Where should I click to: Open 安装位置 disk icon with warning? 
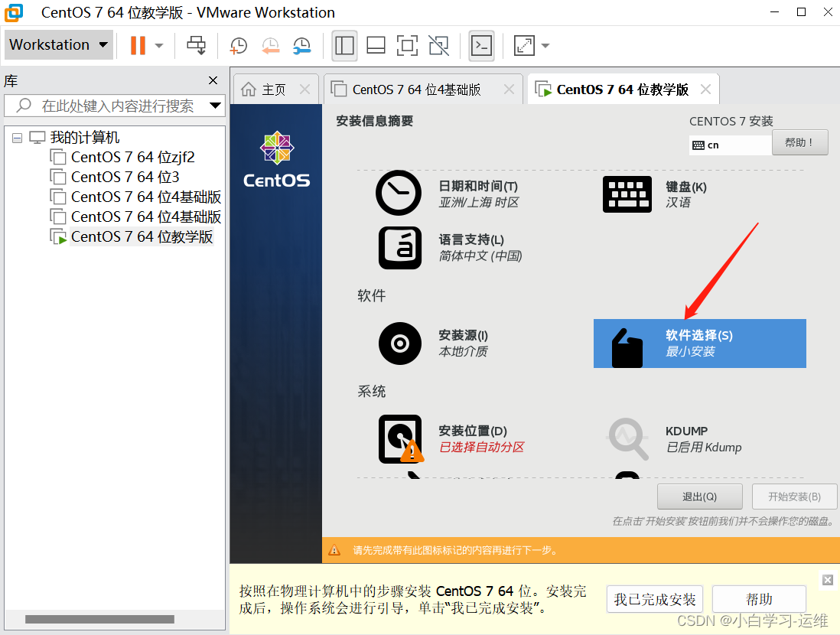(401, 439)
